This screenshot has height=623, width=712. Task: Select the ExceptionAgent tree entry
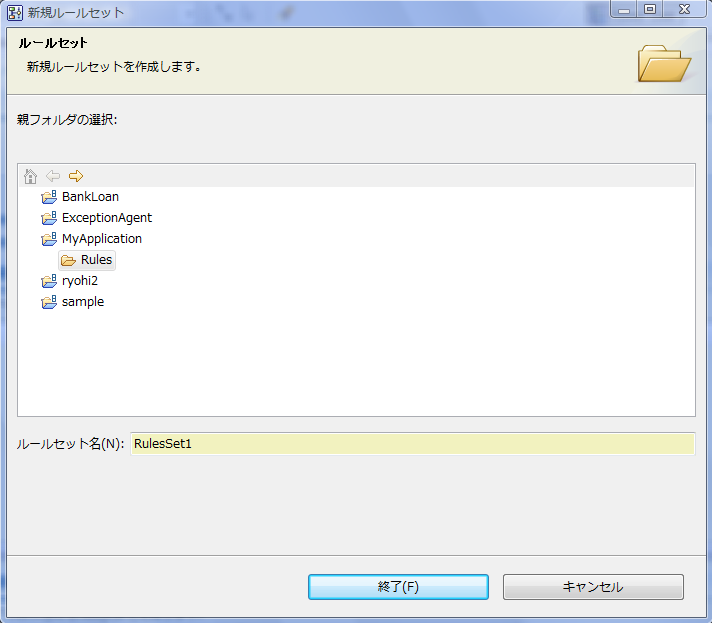[107, 218]
